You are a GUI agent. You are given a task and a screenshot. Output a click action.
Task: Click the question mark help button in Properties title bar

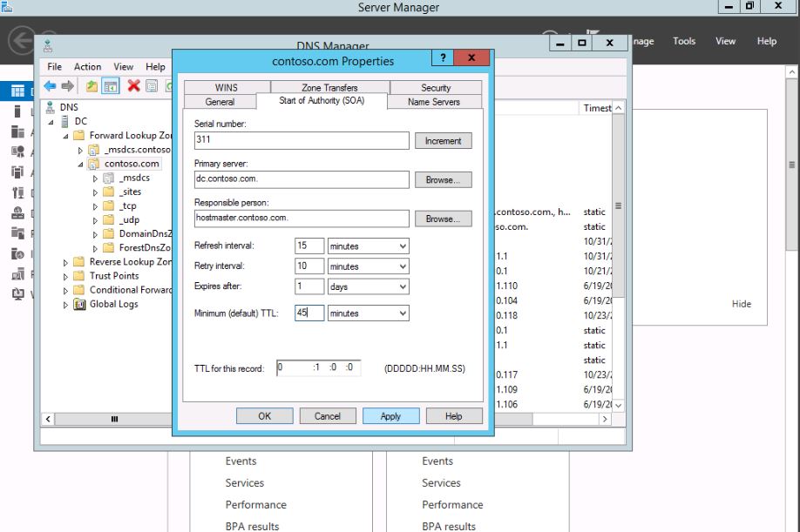click(443, 57)
